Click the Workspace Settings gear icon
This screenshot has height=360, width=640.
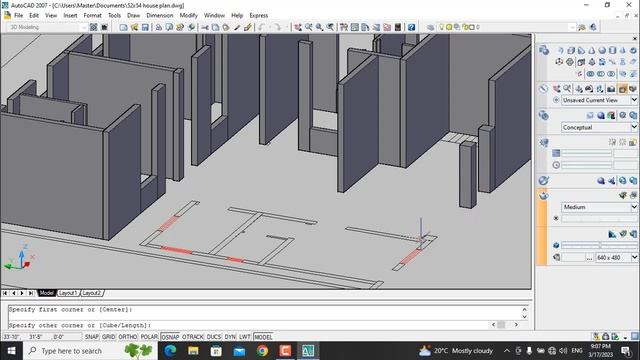(x=93, y=27)
